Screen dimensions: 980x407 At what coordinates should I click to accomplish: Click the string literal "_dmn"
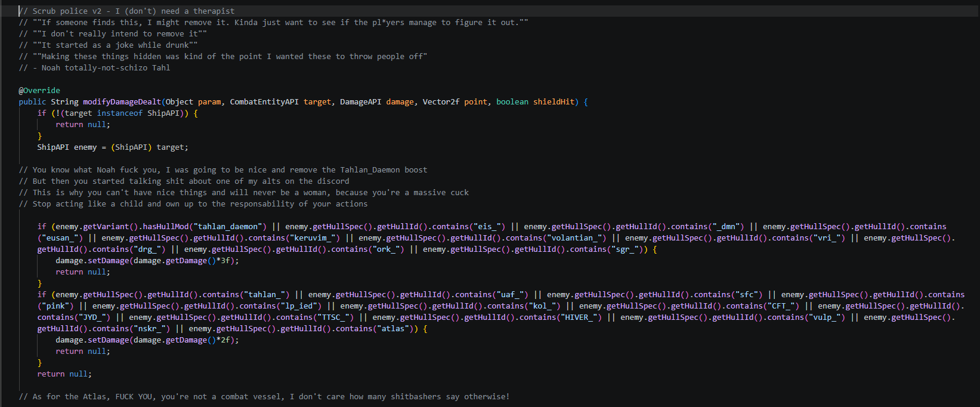[x=726, y=226]
